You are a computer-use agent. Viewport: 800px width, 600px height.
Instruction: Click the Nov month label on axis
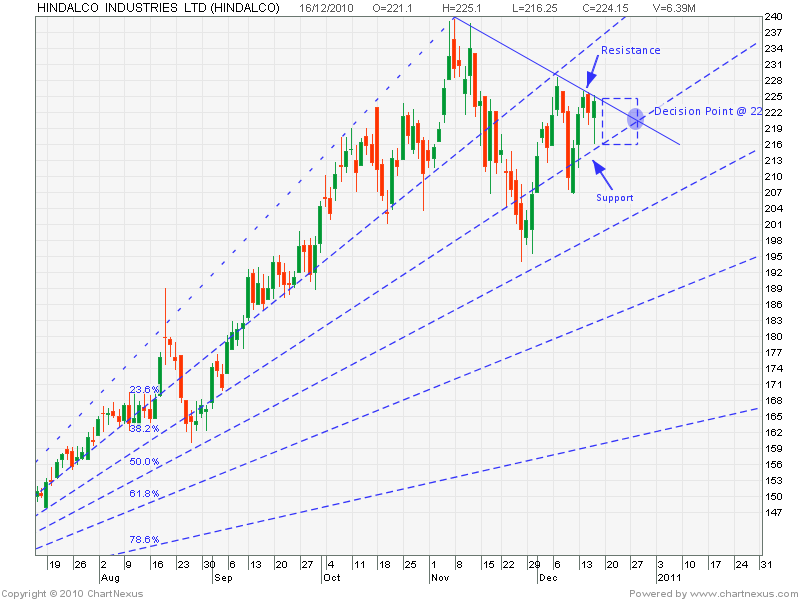tap(440, 578)
